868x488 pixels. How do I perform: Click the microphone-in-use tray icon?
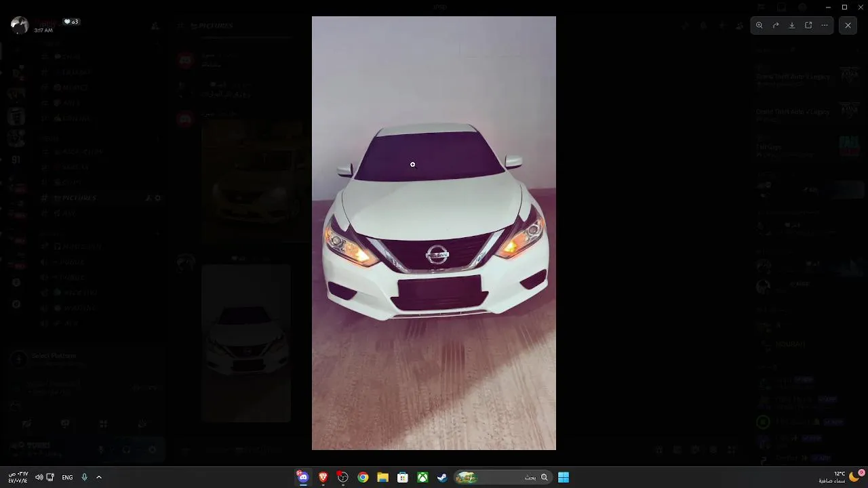pos(84,477)
